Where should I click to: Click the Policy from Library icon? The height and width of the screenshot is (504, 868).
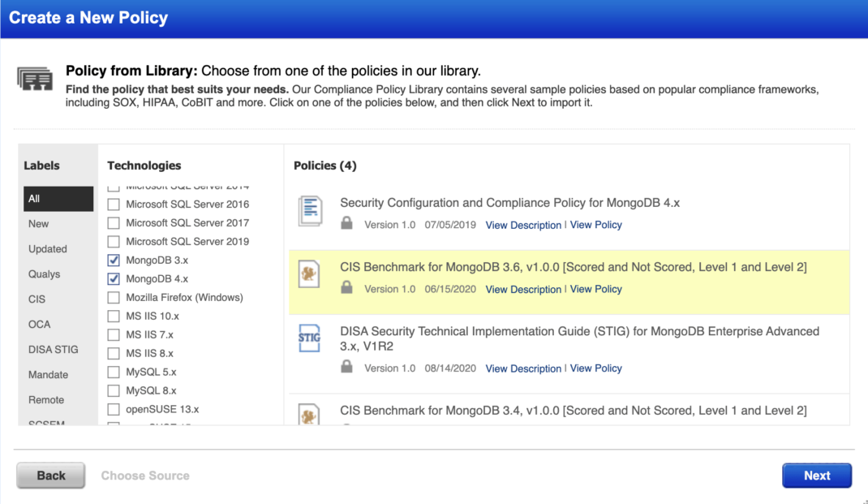35,79
